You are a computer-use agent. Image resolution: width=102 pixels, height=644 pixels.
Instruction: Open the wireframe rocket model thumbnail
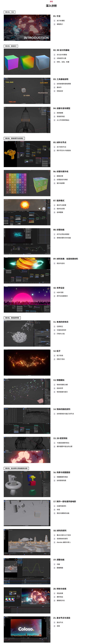coord(27,120)
